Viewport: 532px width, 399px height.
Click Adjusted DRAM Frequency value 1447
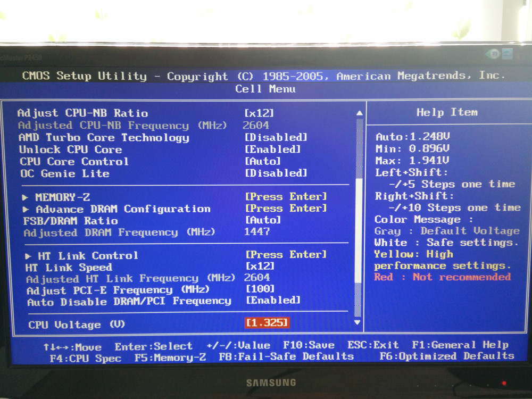point(257,232)
